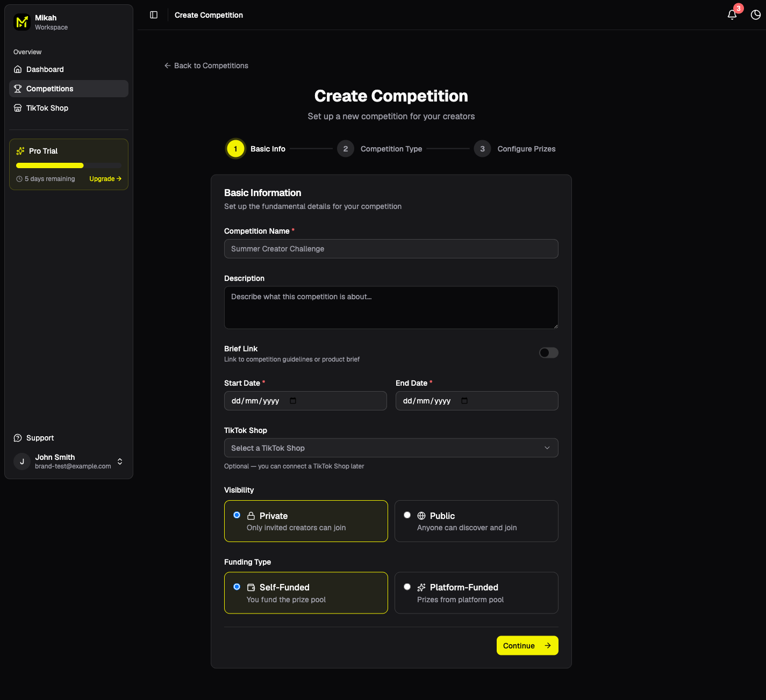The image size is (766, 700).
Task: Click 'Only invited creators can join' text
Action: pos(296,528)
